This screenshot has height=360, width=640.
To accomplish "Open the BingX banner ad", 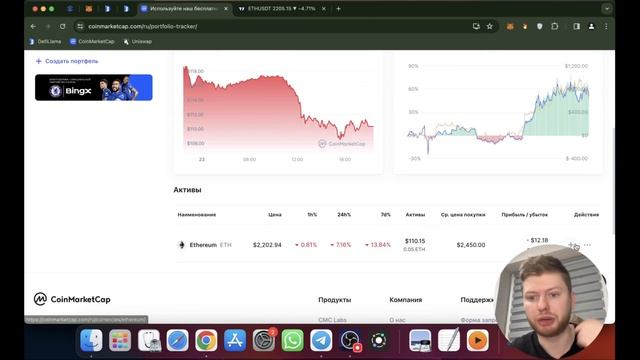I will pyautogui.click(x=93, y=87).
